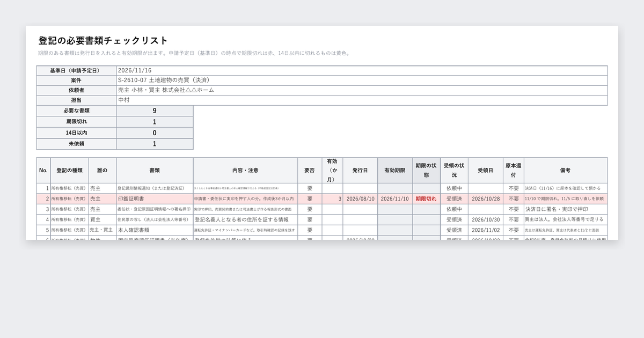This screenshot has width=644, height=338.
Task: Click validity months value 3 in row 2
Action: pyautogui.click(x=332, y=199)
